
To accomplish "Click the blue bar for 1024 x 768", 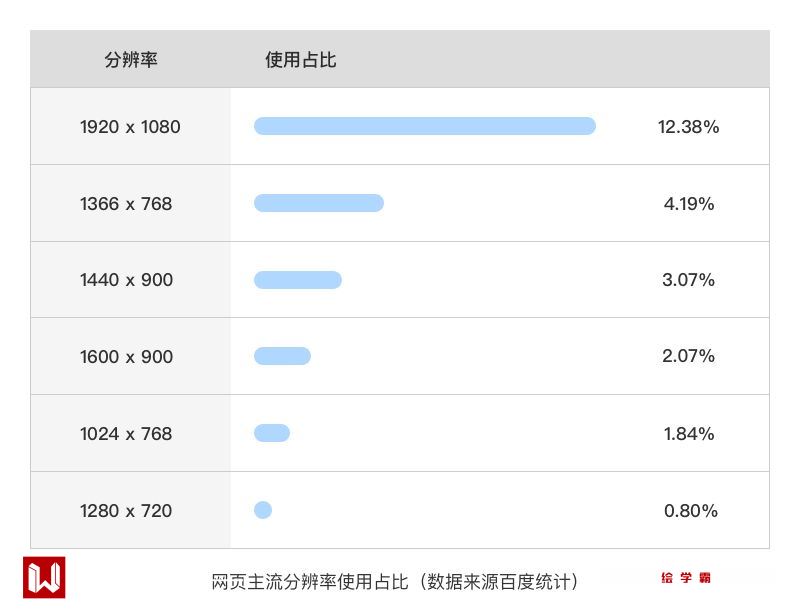I will (x=272, y=433).
